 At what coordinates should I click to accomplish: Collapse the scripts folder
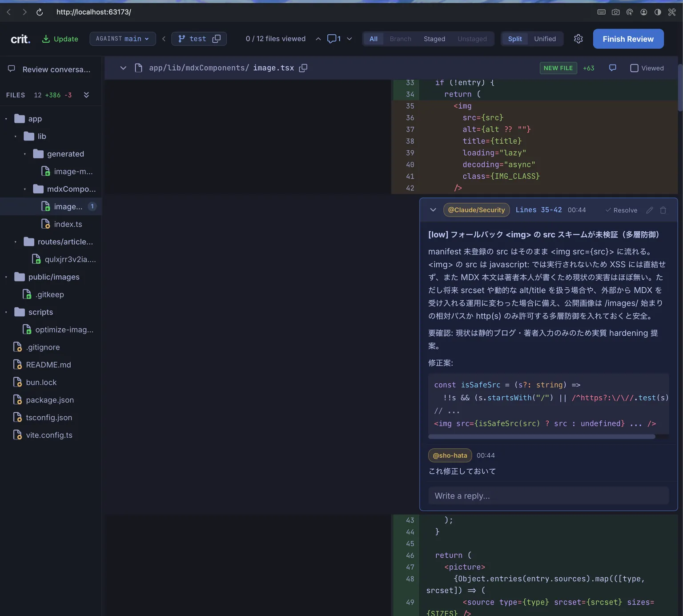coord(6,312)
